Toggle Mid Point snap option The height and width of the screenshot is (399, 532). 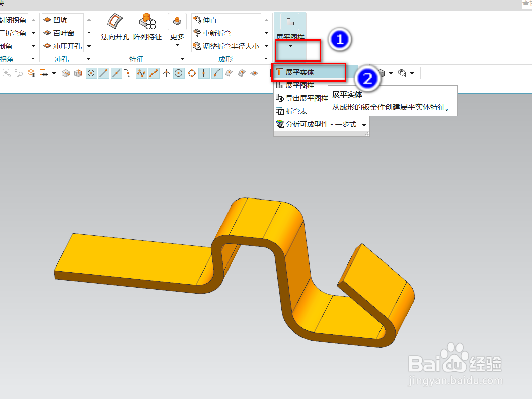[116, 73]
